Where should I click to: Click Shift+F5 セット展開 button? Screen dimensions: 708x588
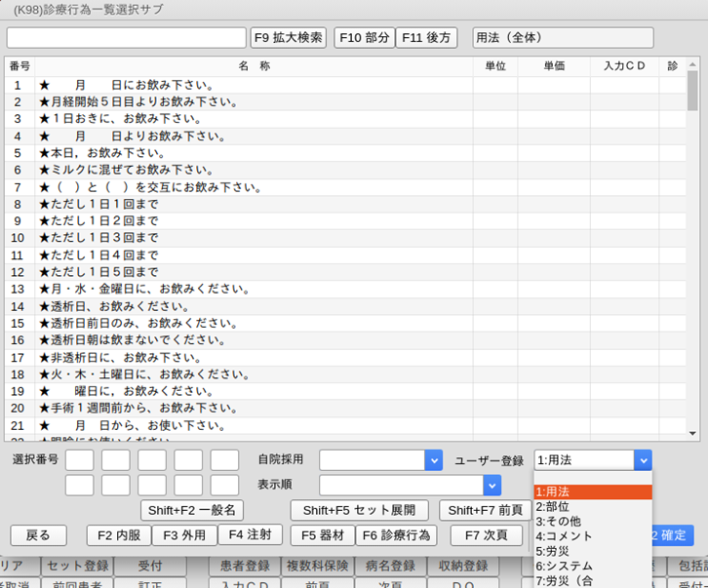(x=359, y=510)
